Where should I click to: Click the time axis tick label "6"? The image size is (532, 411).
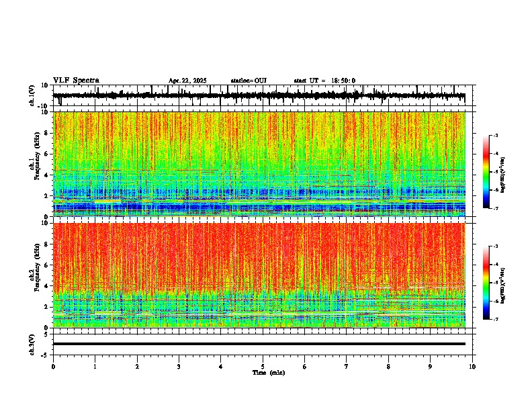(305, 367)
